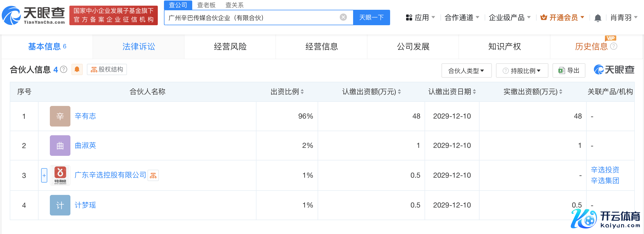Open notifications via the bell icon in header

coord(598,18)
